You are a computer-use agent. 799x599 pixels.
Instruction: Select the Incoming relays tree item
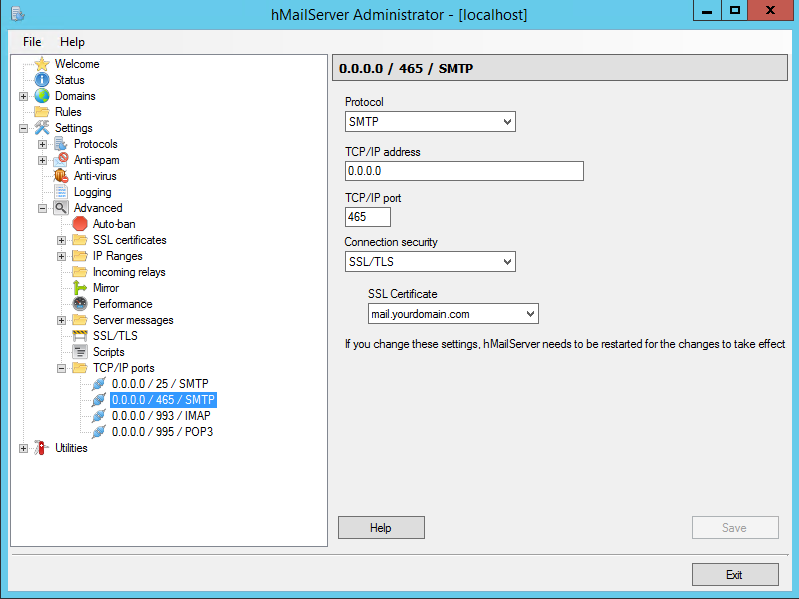click(129, 271)
